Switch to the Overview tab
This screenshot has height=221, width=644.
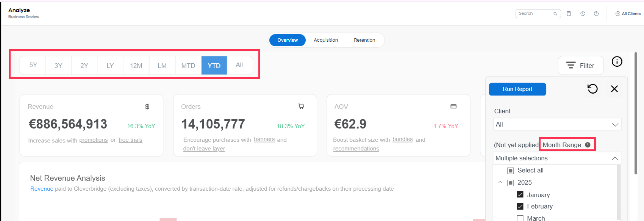pyautogui.click(x=288, y=40)
